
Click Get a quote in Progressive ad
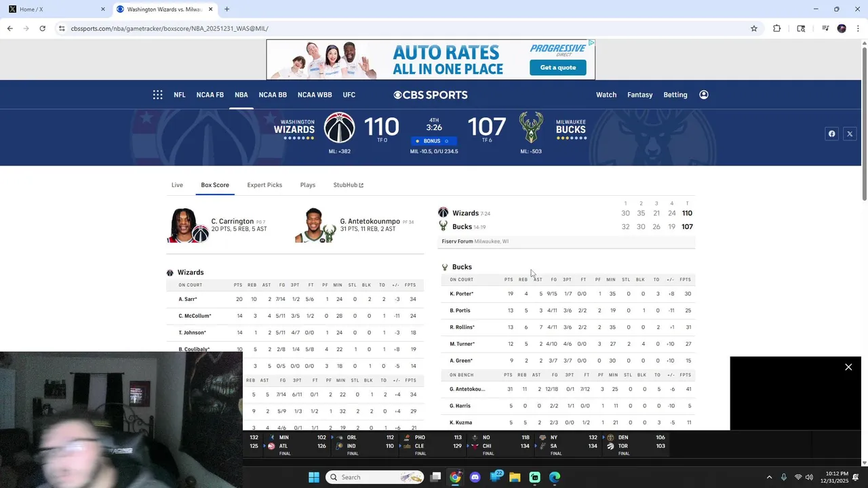pos(558,68)
